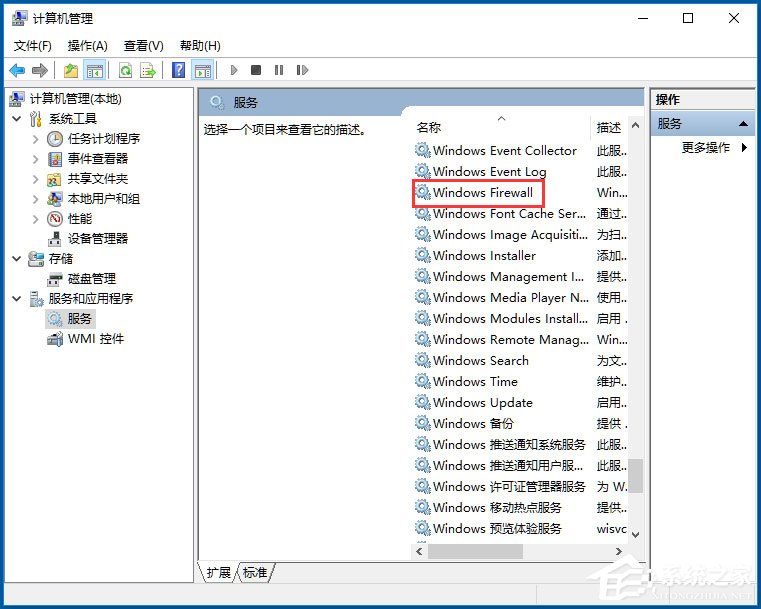Viewport: 761px width, 609px height.
Task: Open 设备管理器 in the tree
Action: (x=98, y=238)
